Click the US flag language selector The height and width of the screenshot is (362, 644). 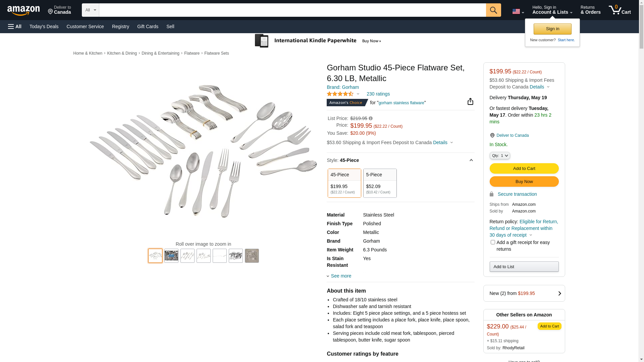click(518, 11)
